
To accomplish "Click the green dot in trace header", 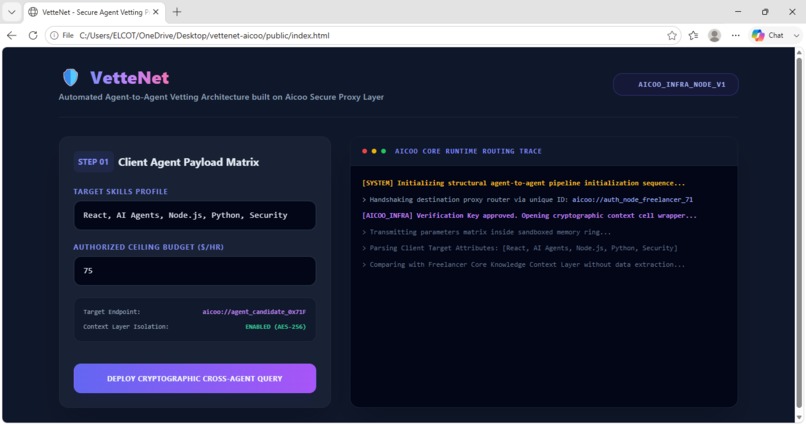I will tap(383, 151).
